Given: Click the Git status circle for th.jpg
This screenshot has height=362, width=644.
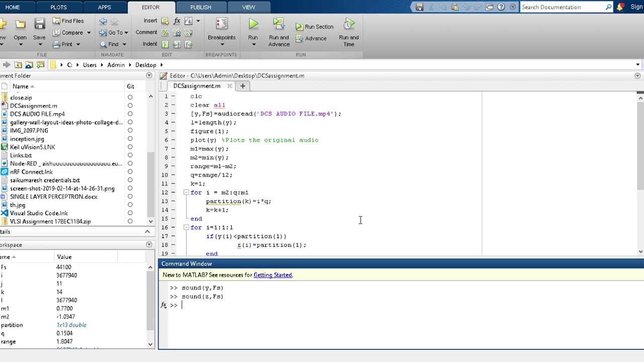Looking at the screenshot, I should pos(130,205).
